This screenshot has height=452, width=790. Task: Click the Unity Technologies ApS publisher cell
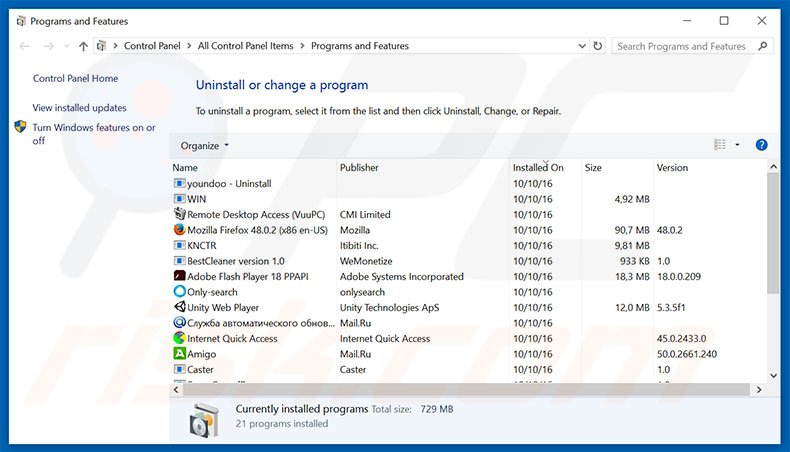(x=389, y=307)
